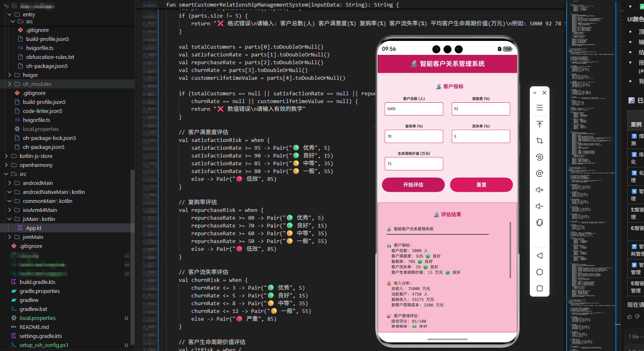Image resolution: width=644 pixels, height=351 pixels.
Task: Collapse the jsMain\kotlin folder
Action: (x=9, y=219)
